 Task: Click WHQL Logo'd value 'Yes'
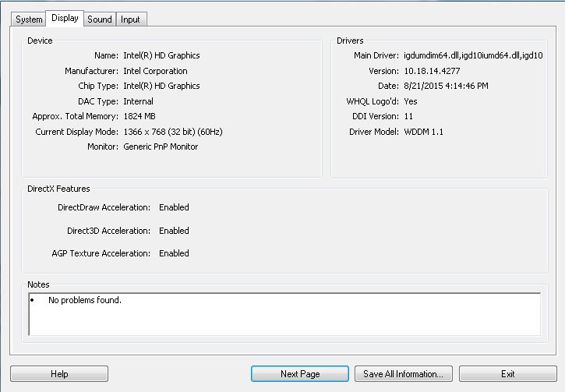tap(411, 101)
